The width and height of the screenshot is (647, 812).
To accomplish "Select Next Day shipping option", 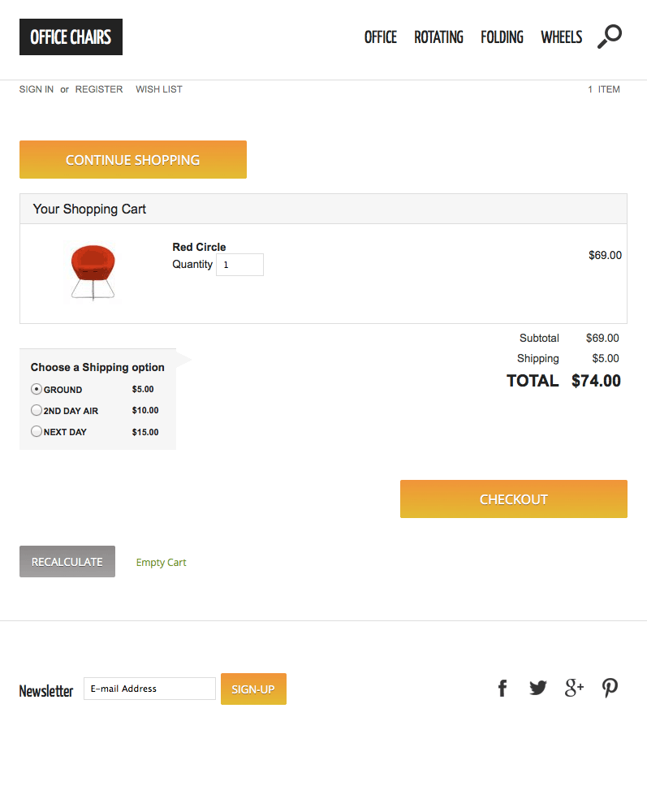I will pyautogui.click(x=37, y=431).
